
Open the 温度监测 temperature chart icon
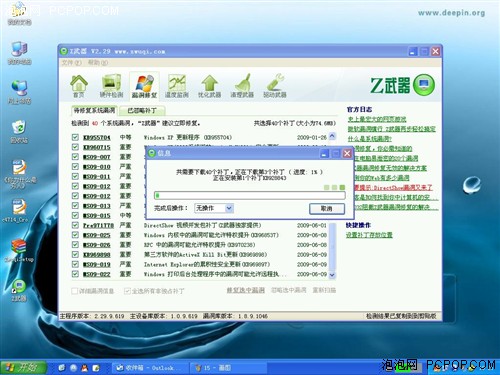click(177, 86)
